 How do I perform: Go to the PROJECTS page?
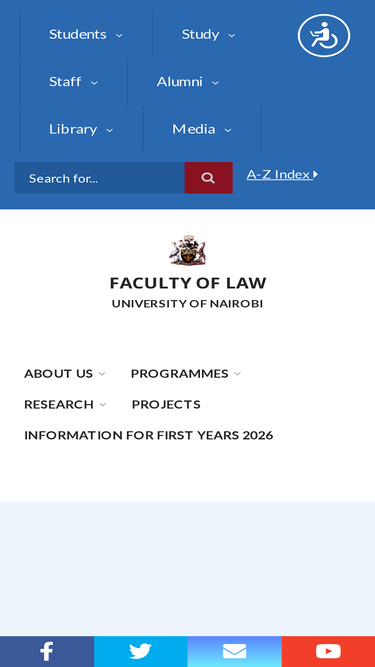click(166, 404)
